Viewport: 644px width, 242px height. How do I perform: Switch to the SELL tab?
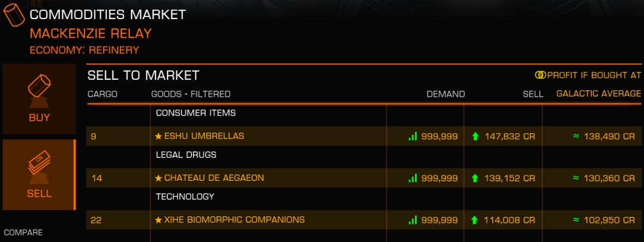[x=39, y=174]
